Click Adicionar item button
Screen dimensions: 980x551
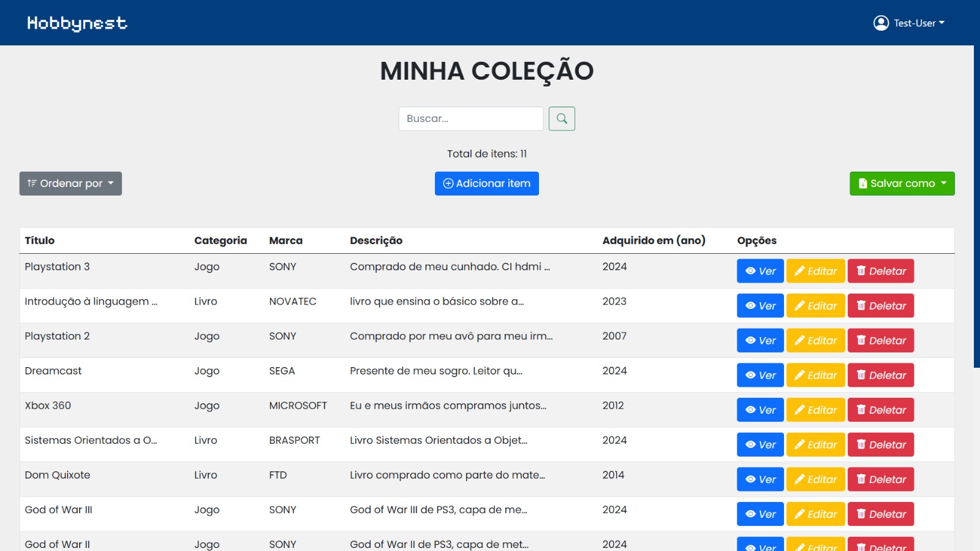(x=487, y=183)
